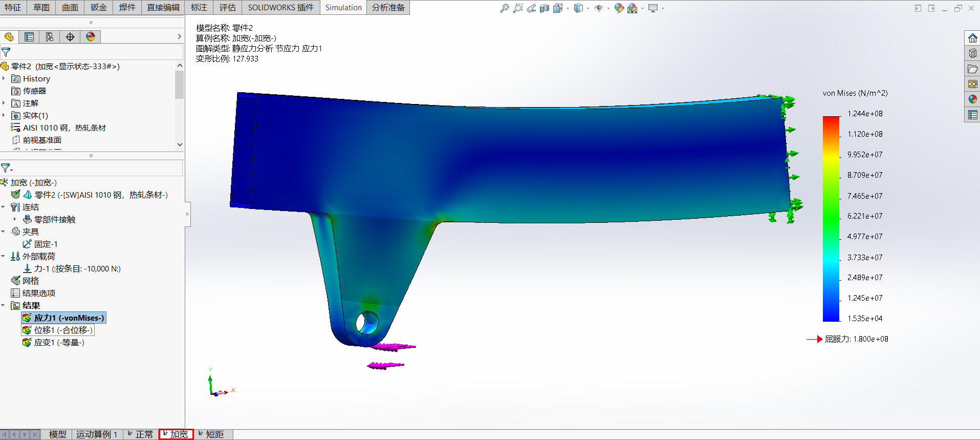Click the Zoom to Area icon

[518, 8]
